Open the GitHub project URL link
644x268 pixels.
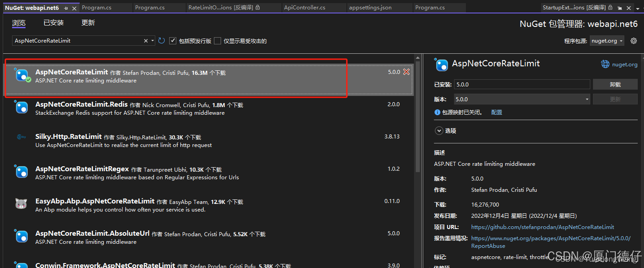[542, 227]
